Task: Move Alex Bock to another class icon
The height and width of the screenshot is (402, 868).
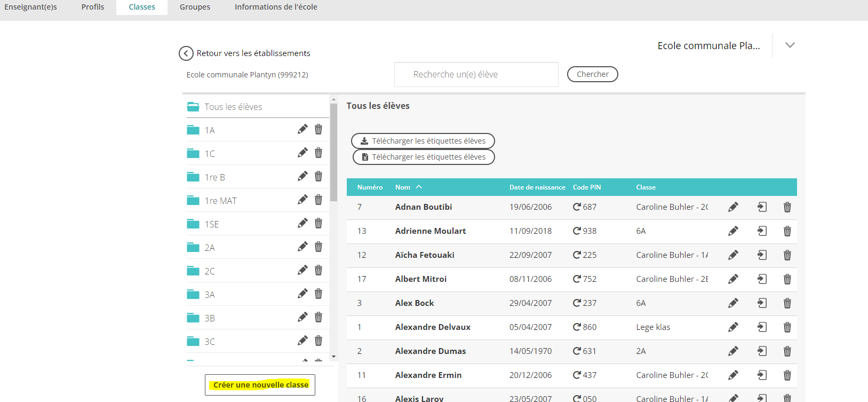Action: tap(762, 303)
